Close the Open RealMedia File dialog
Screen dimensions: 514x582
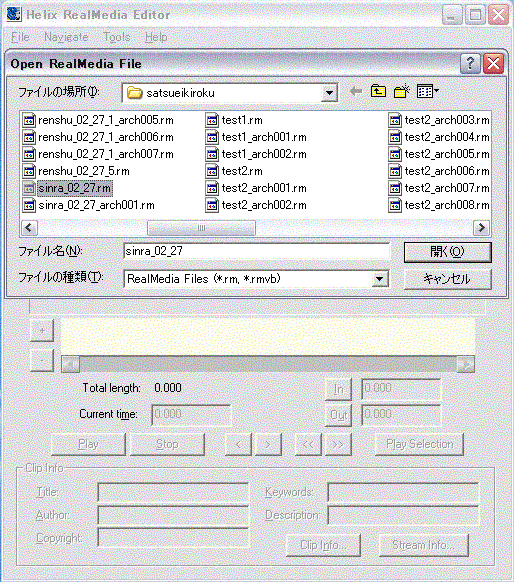tap(493, 63)
